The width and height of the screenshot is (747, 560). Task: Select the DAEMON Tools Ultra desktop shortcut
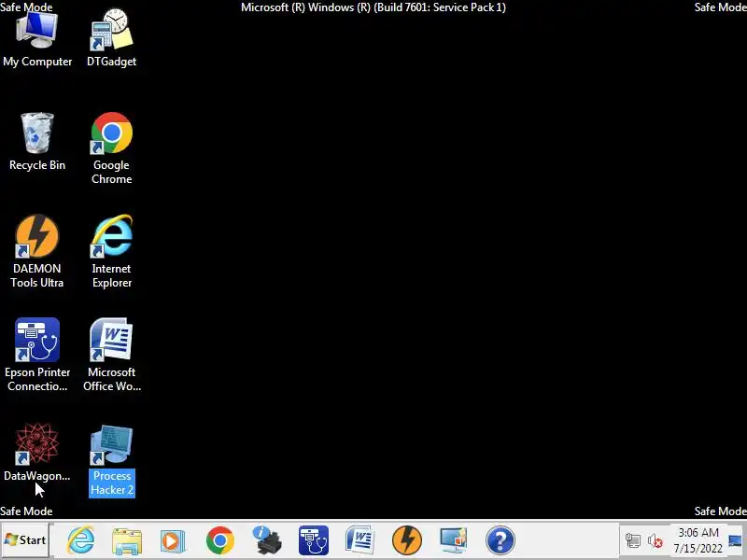37,251
